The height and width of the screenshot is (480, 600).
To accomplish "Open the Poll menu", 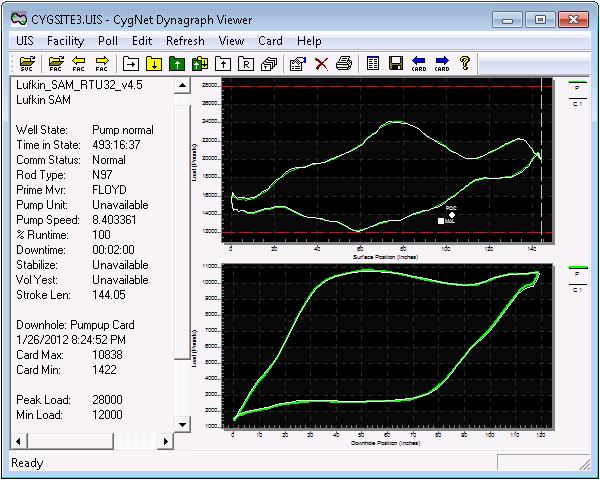I will (x=108, y=41).
